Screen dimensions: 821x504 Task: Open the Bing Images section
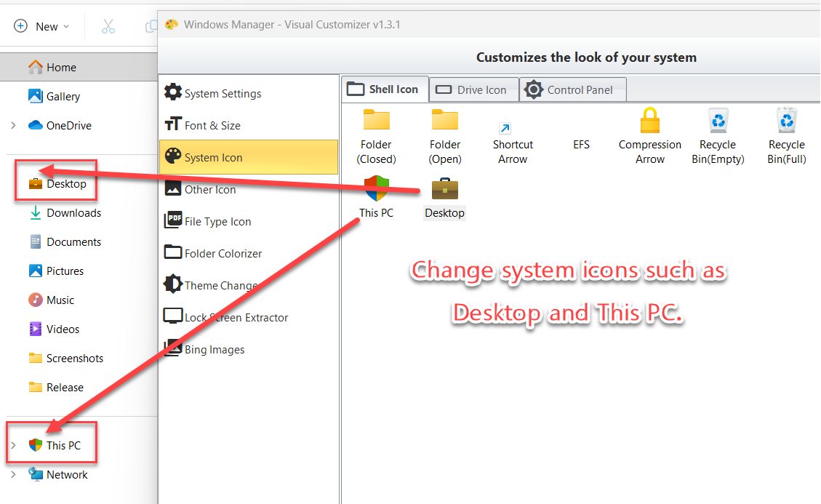(249, 349)
